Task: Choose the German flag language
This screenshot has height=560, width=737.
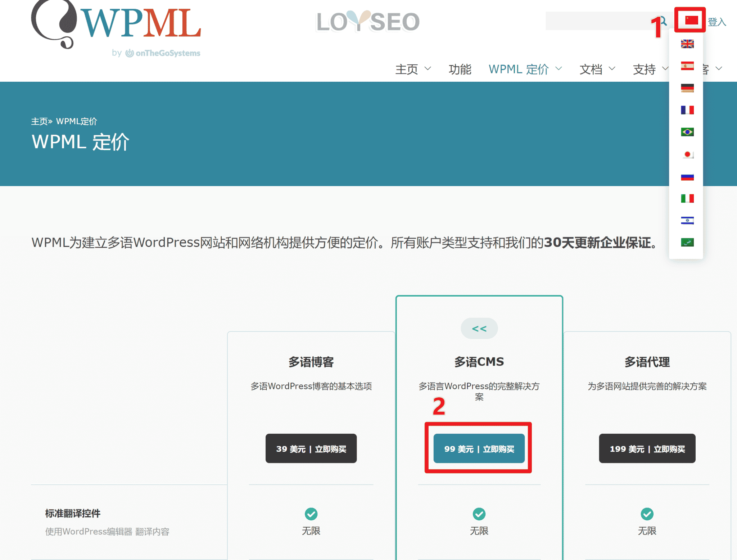Action: tap(687, 88)
